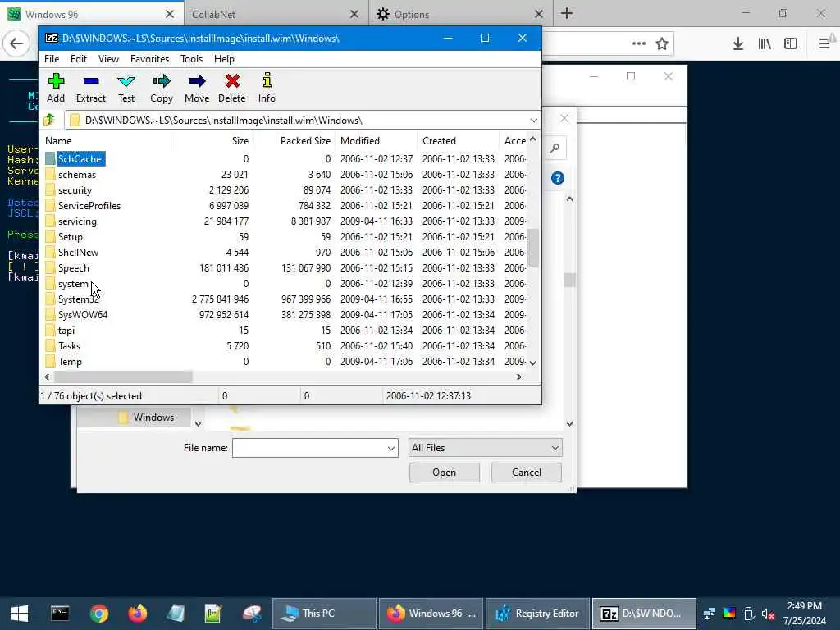Open the Favorites menu

(x=149, y=59)
